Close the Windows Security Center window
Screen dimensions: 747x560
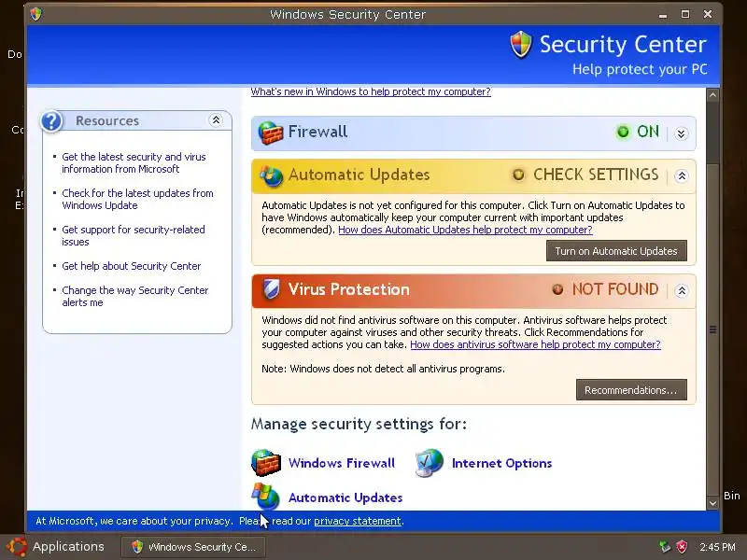coord(708,14)
